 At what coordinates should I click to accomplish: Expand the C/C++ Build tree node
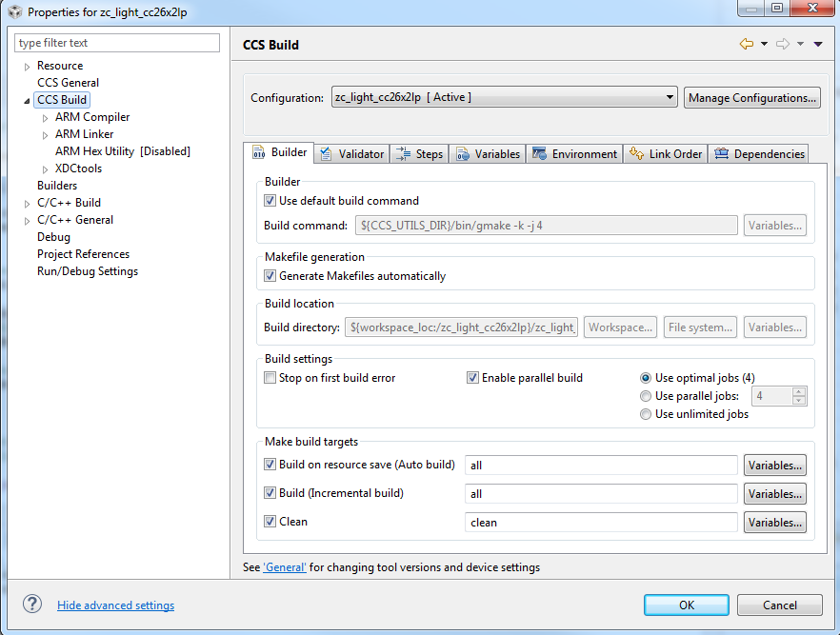pyautogui.click(x=27, y=203)
